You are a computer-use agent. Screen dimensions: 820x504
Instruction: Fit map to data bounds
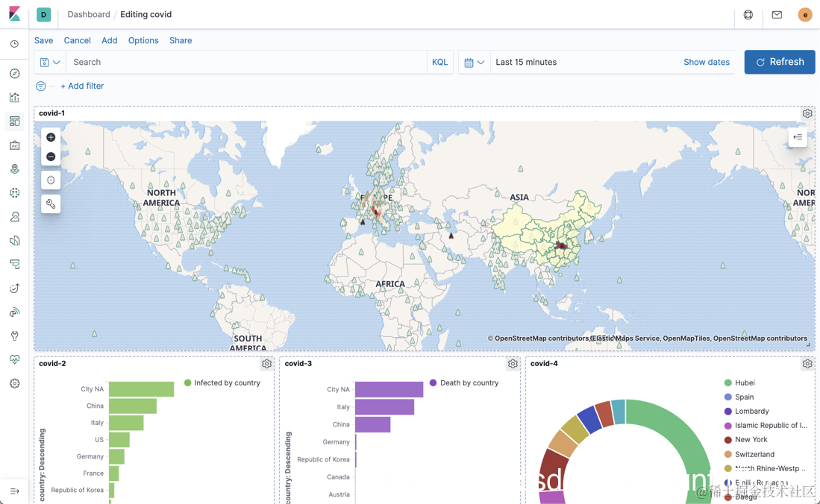[51, 180]
